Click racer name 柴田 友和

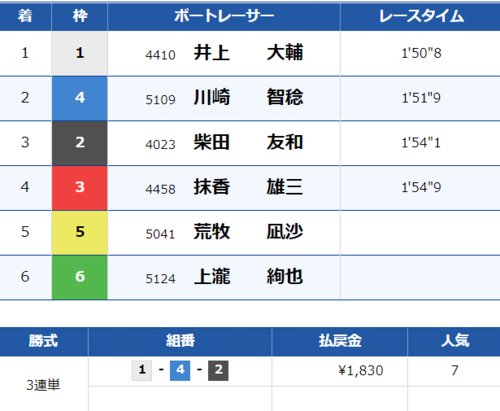pyautogui.click(x=248, y=142)
